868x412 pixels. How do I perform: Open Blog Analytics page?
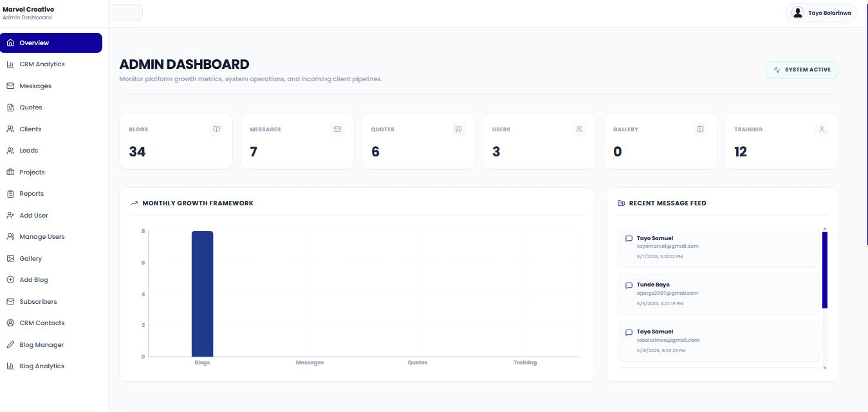click(x=51, y=366)
